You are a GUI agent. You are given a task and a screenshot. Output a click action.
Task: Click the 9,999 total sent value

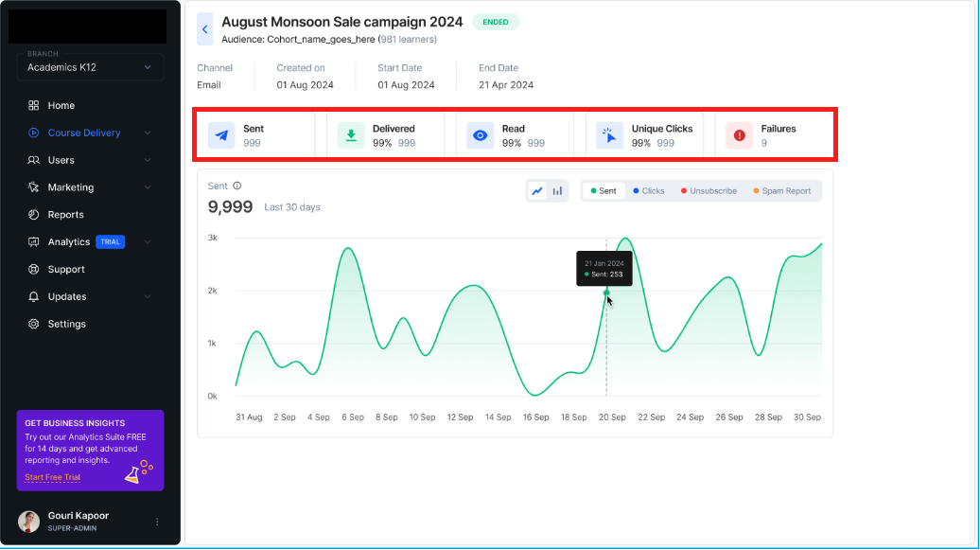coord(230,207)
